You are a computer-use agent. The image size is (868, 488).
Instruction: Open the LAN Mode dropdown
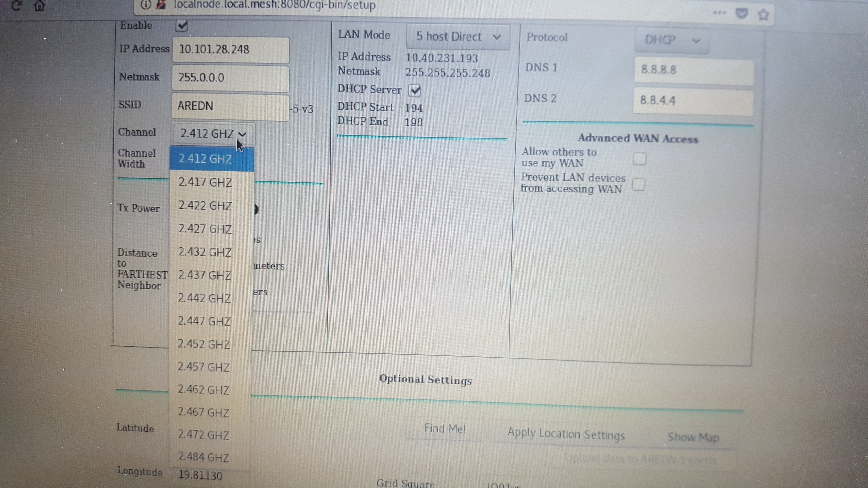pyautogui.click(x=458, y=37)
